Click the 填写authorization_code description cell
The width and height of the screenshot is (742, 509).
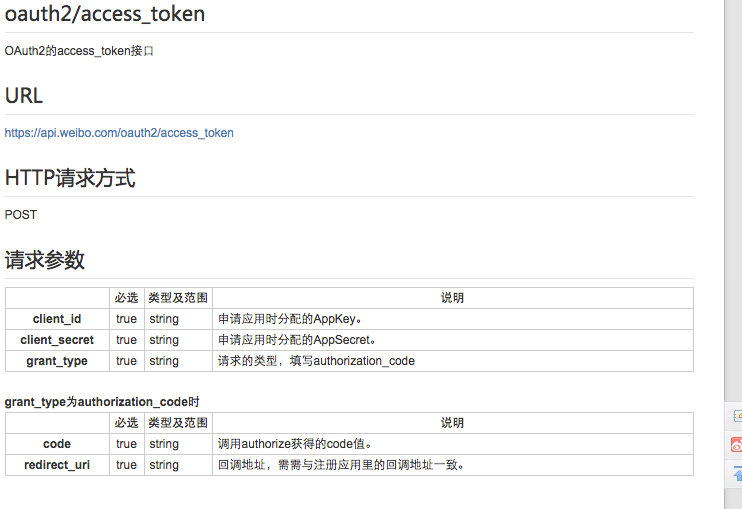[x=453, y=361]
